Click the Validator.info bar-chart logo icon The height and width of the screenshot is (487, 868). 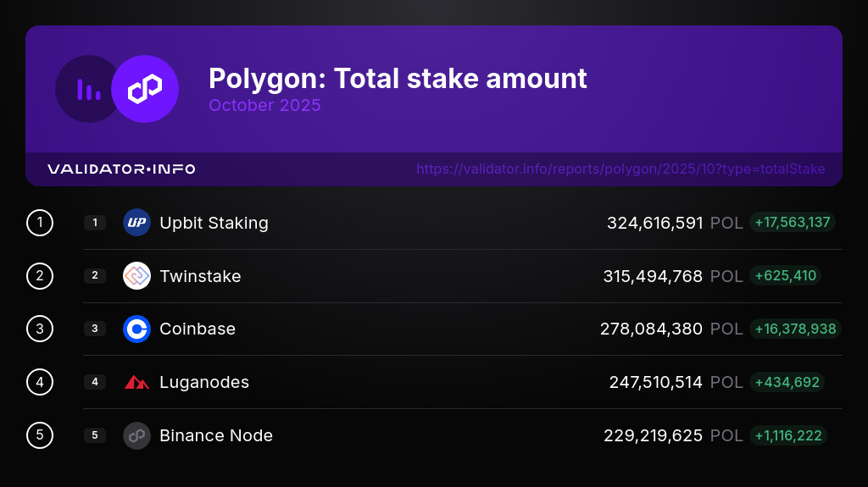point(88,89)
